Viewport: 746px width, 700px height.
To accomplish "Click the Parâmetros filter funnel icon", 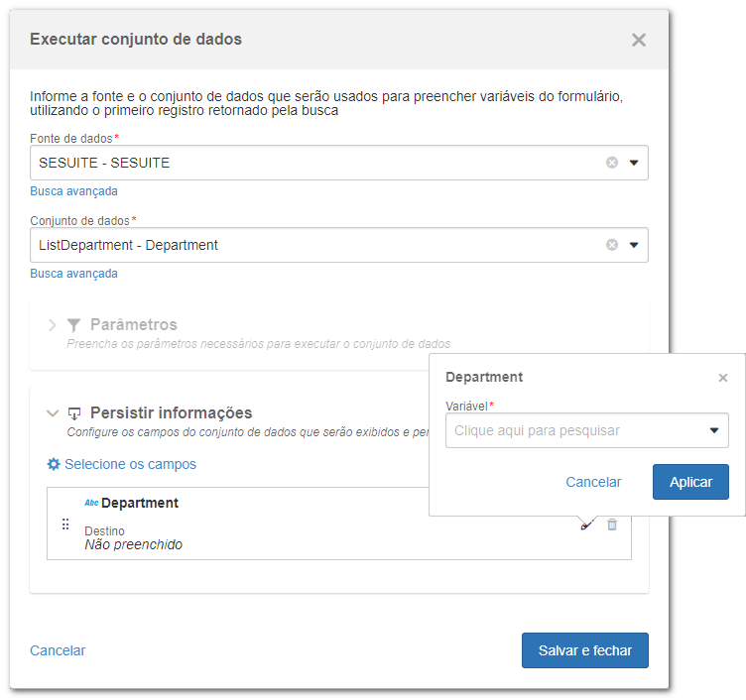I will (x=73, y=325).
